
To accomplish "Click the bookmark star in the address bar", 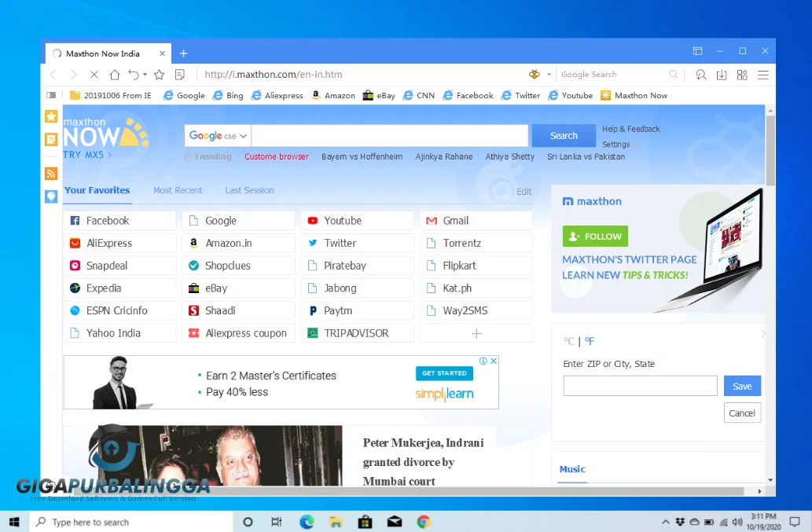I will 159,74.
